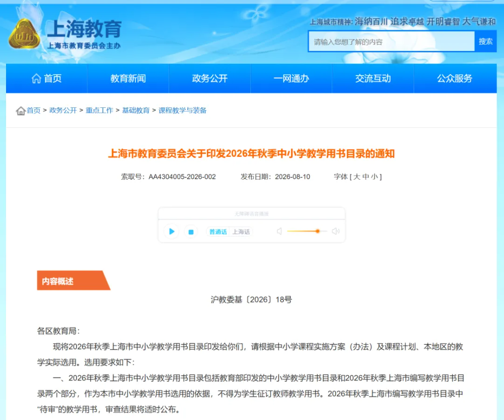This screenshot has height=420, width=504.
Task: Open the 公众服务 navigation tab
Action: click(455, 79)
